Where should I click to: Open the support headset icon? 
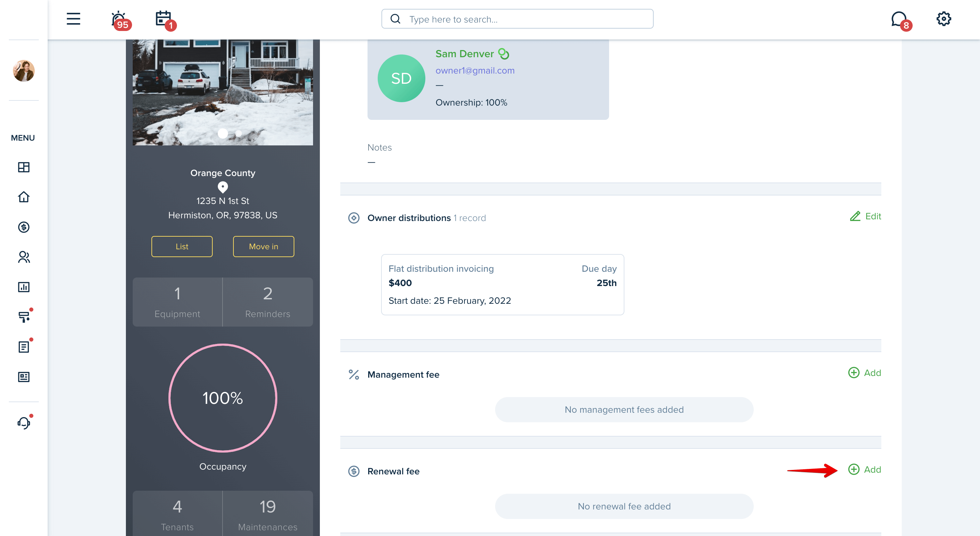[x=24, y=422]
